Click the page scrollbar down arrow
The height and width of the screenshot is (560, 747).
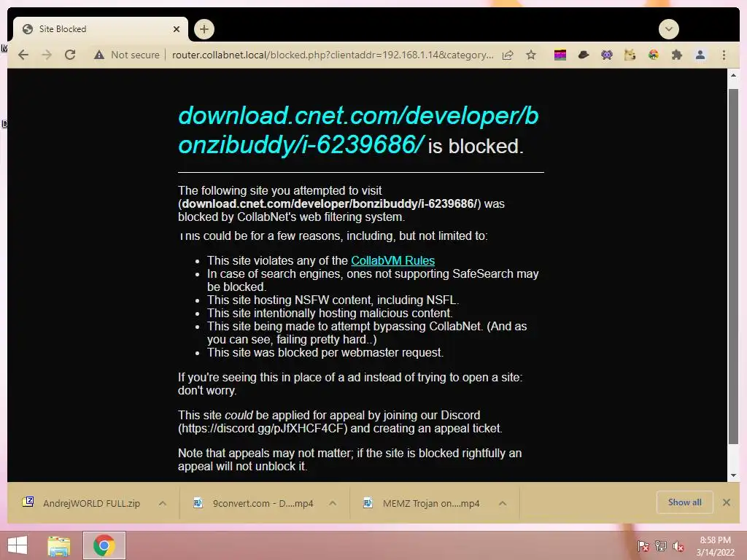733,475
